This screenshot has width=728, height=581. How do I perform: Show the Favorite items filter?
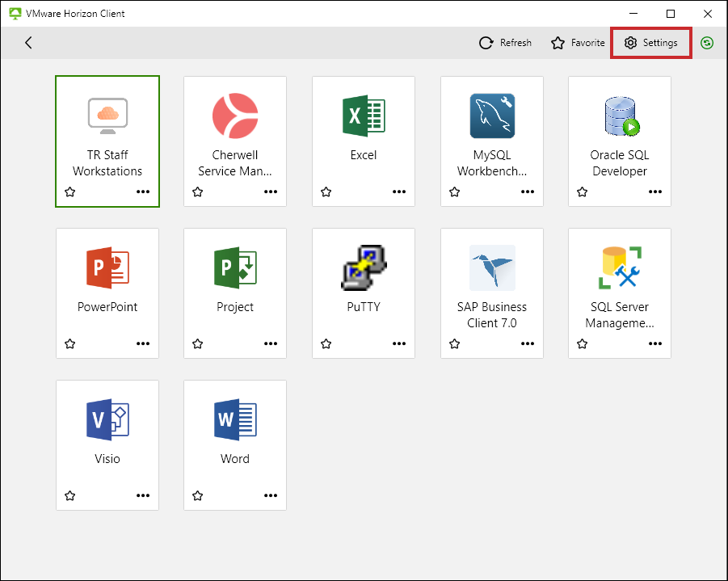point(578,43)
